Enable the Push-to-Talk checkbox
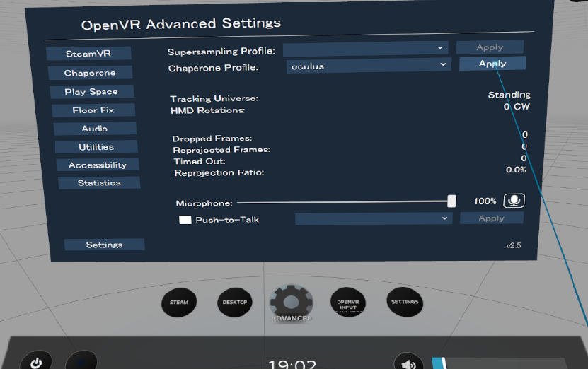The height and width of the screenshot is (369, 588). coord(185,220)
